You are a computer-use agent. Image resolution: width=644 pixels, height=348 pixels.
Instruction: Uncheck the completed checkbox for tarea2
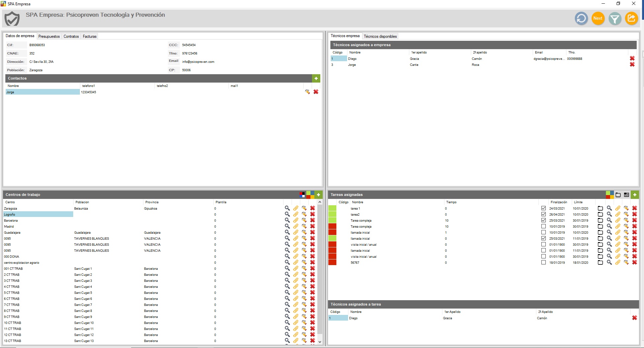pos(543,214)
